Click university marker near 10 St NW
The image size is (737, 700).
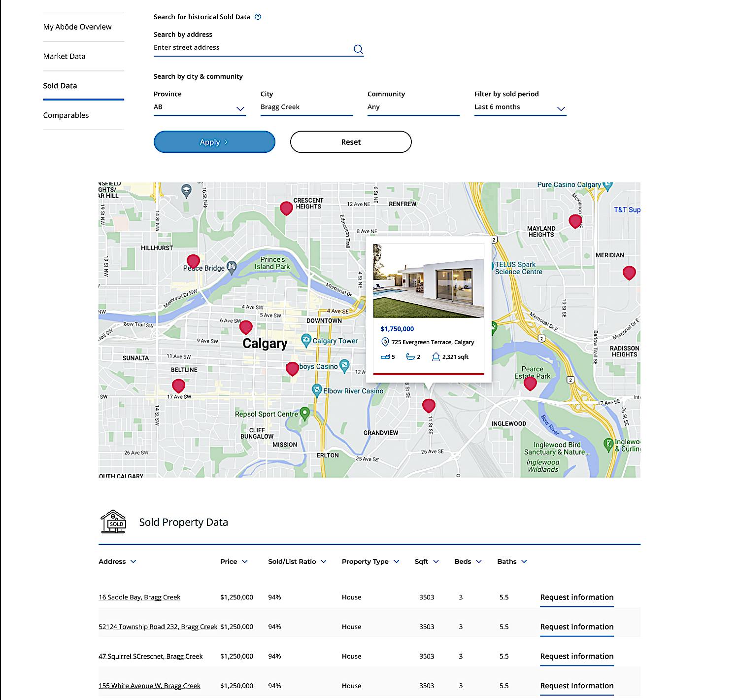pyautogui.click(x=186, y=191)
